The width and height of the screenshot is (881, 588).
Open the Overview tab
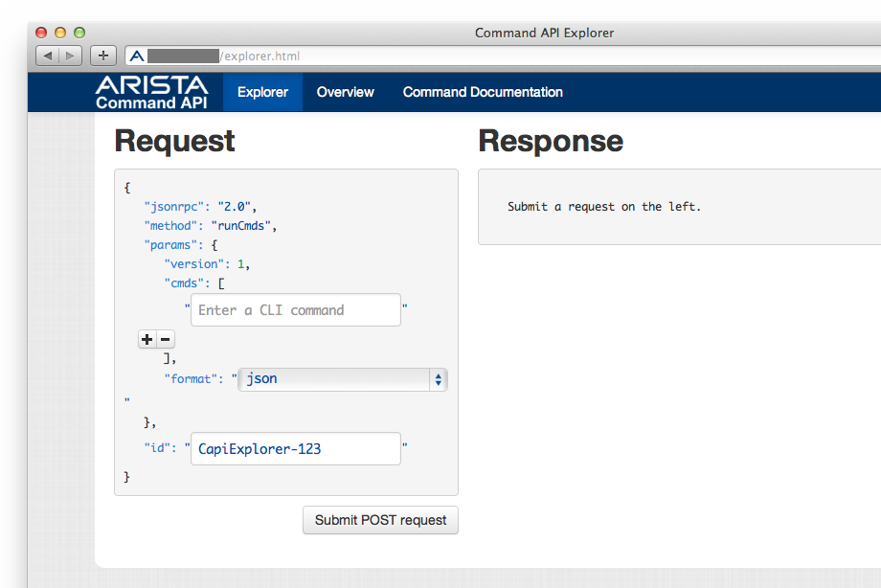tap(345, 92)
